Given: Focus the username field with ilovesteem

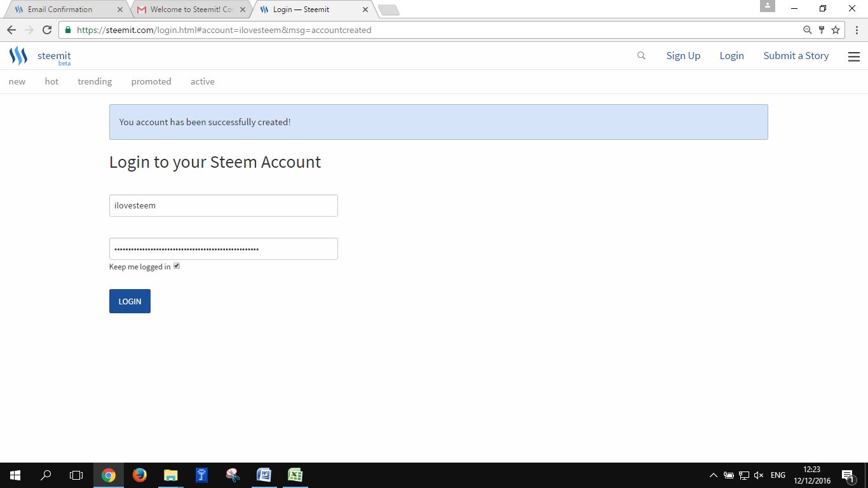Looking at the screenshot, I should point(224,205).
